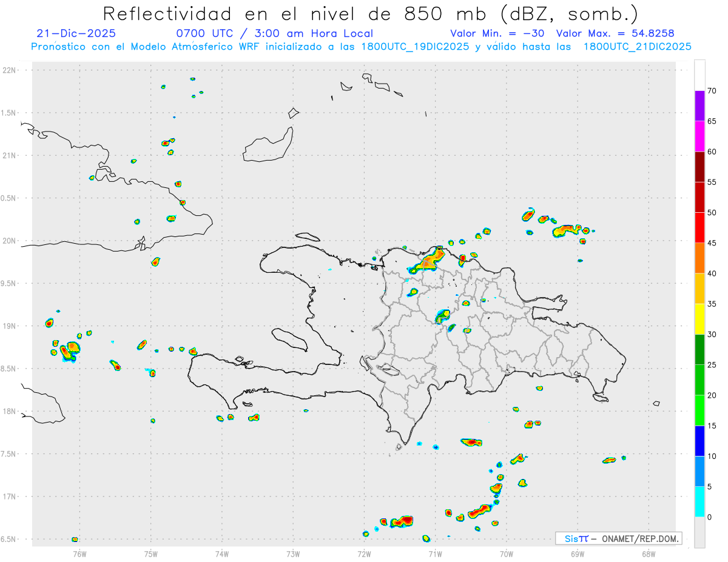Click the magenta 60-65 dBZ color band
This screenshot has width=728, height=562.
tap(699, 136)
